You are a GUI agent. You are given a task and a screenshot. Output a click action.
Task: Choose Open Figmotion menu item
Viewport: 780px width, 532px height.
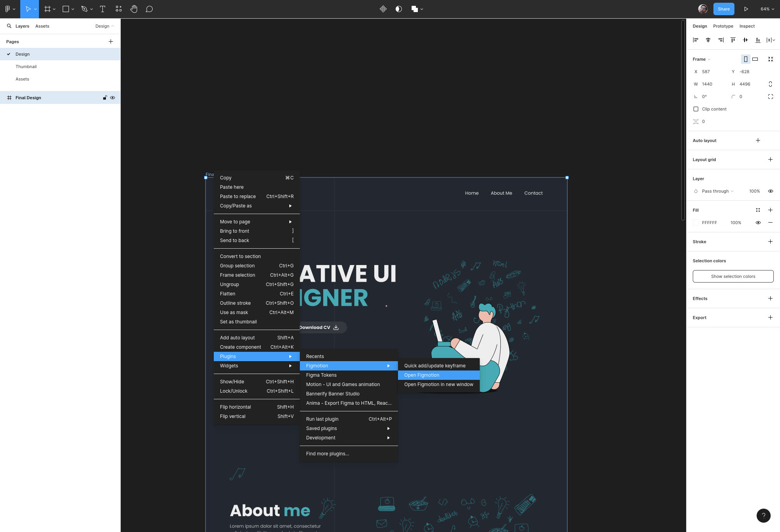pos(439,375)
